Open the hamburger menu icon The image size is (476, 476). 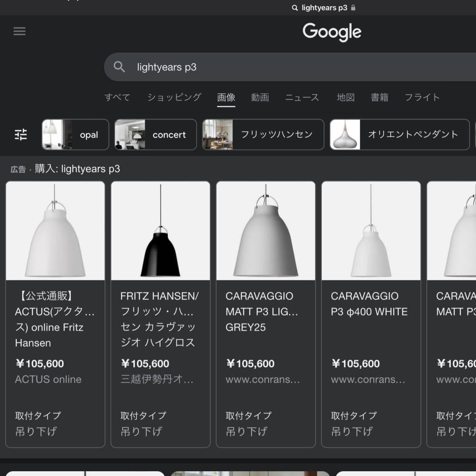(x=19, y=31)
